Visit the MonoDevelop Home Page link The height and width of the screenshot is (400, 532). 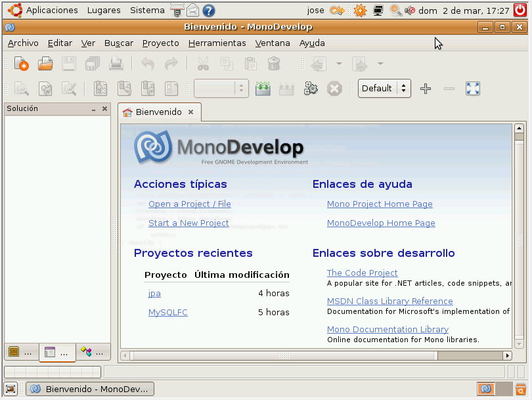point(381,223)
